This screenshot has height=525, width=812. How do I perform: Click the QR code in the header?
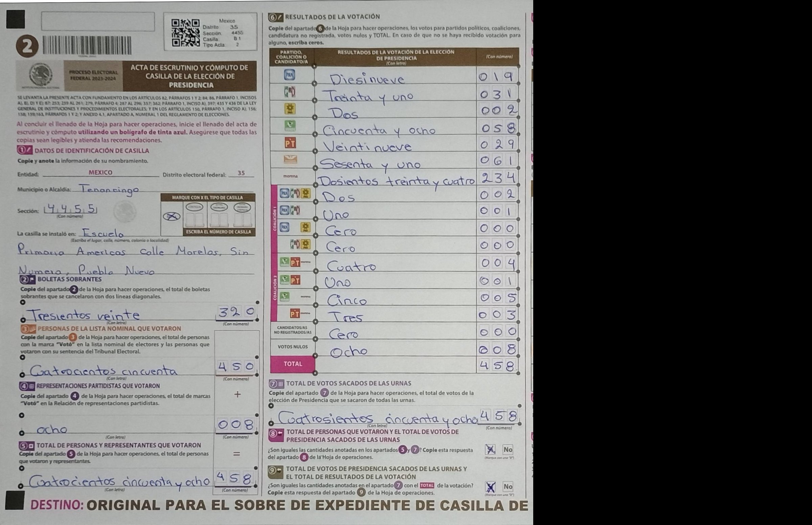(x=186, y=33)
